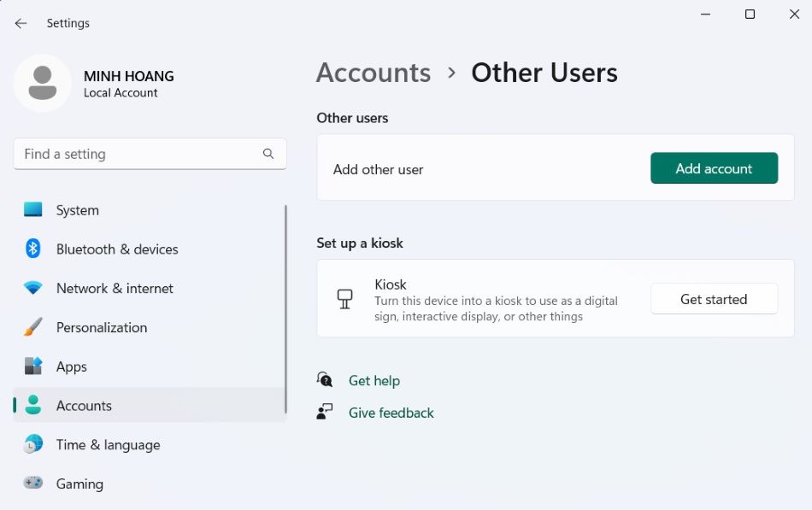Click the Get help icon
The width and height of the screenshot is (812, 510).
click(325, 380)
